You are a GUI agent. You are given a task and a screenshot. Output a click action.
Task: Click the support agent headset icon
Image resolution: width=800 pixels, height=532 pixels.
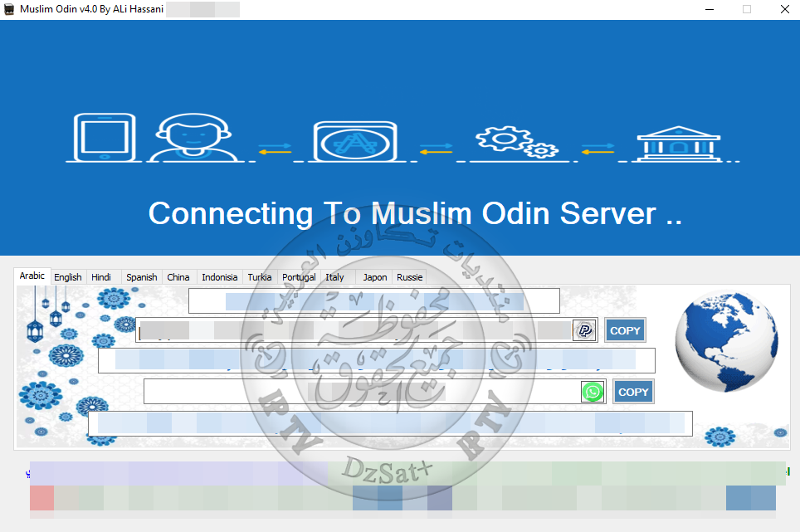[193, 137]
